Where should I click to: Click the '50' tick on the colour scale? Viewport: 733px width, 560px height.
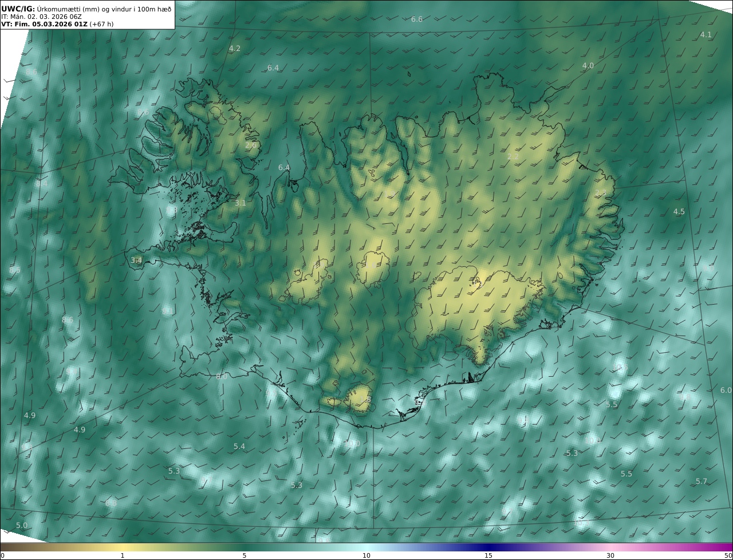[728, 555]
